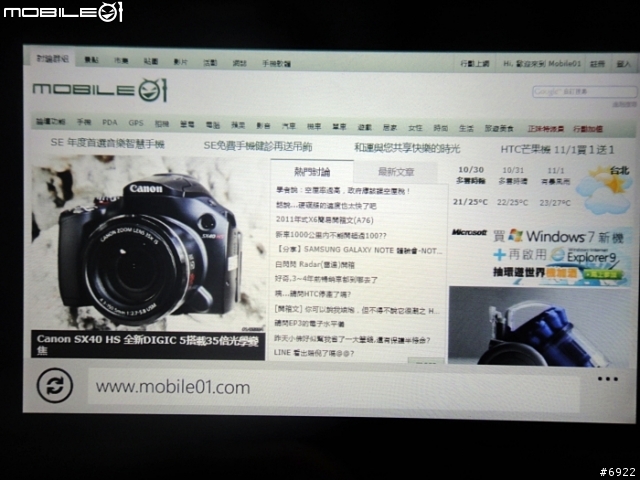
Task: Open the red 行動加值 link
Action: coord(588,129)
